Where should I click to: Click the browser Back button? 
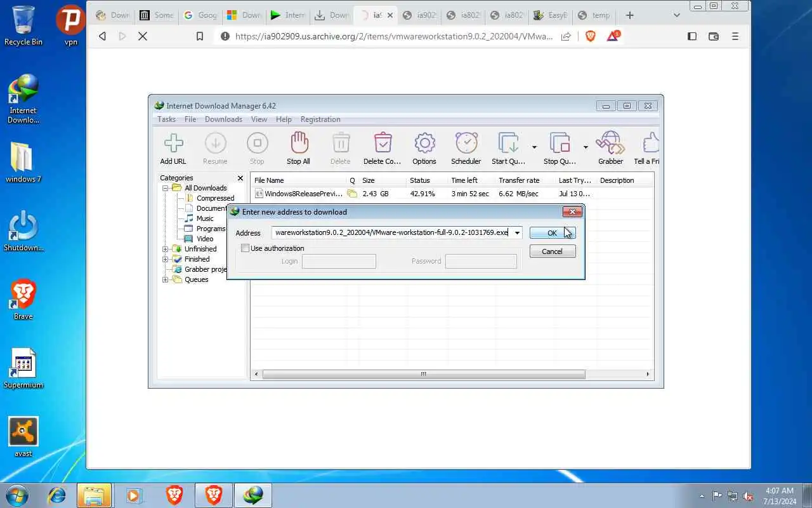pyautogui.click(x=102, y=36)
